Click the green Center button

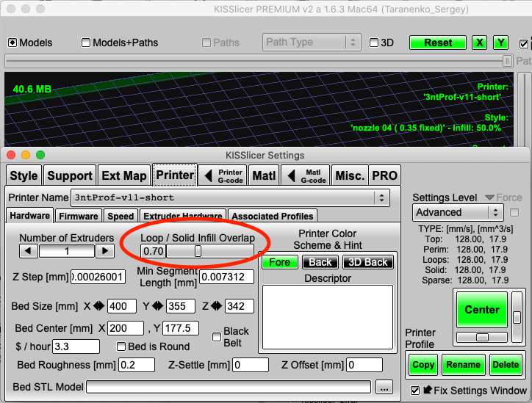[x=481, y=310]
